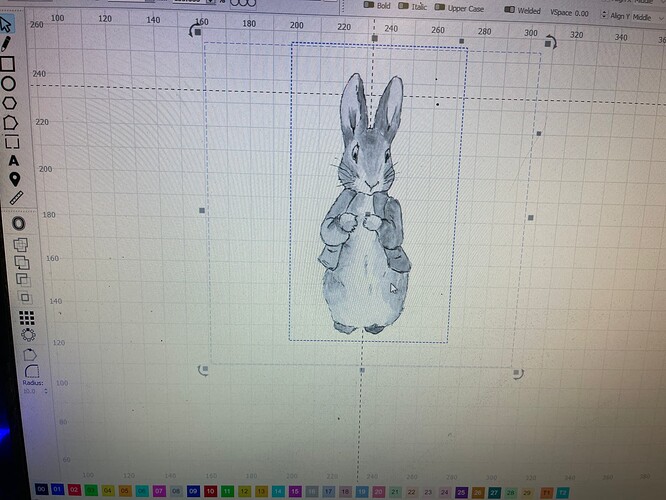This screenshot has height=500, width=666.
Task: Click the Offset Shapes ring icon
Action: pos(19,223)
